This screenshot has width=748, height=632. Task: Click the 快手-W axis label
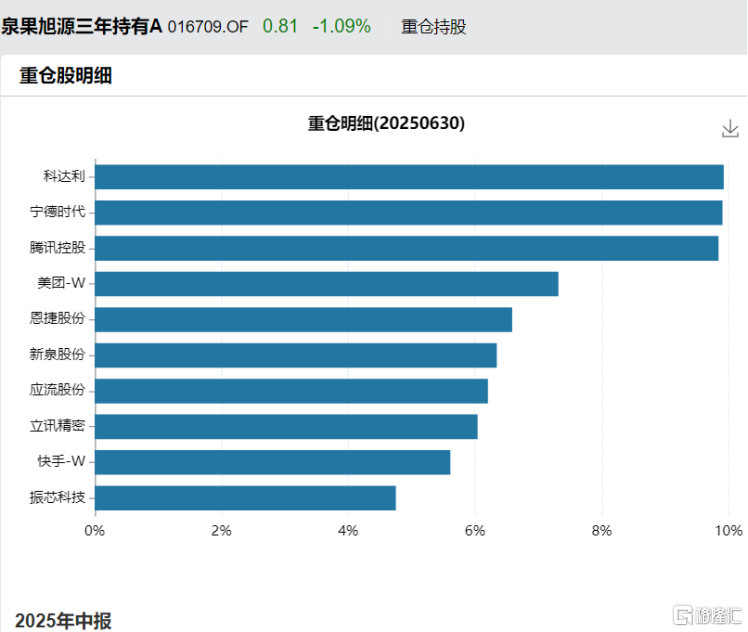62,461
